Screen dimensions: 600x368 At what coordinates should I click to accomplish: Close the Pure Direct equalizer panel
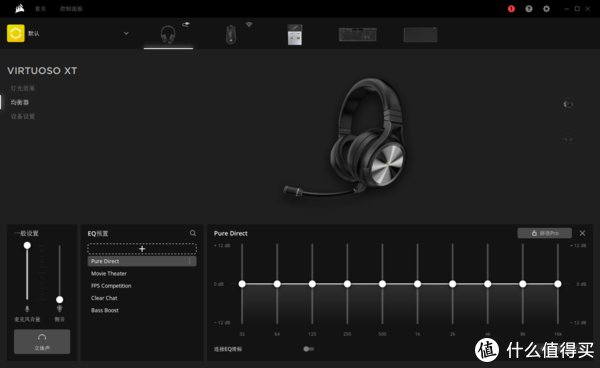(582, 233)
